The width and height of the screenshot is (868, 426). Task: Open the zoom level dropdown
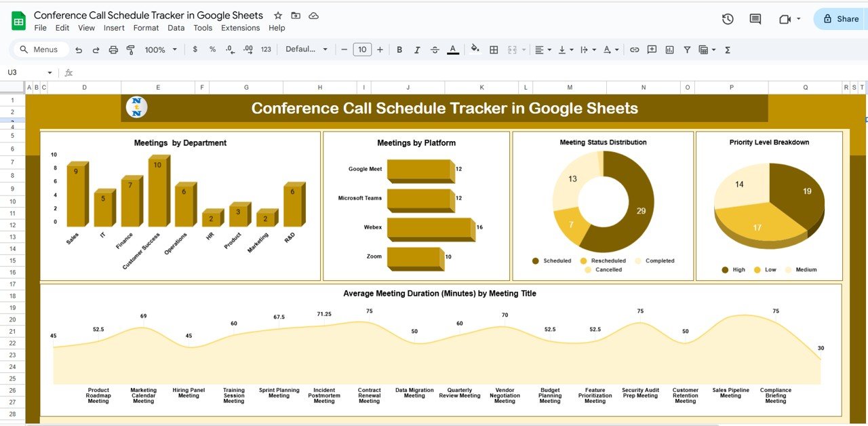coord(160,50)
